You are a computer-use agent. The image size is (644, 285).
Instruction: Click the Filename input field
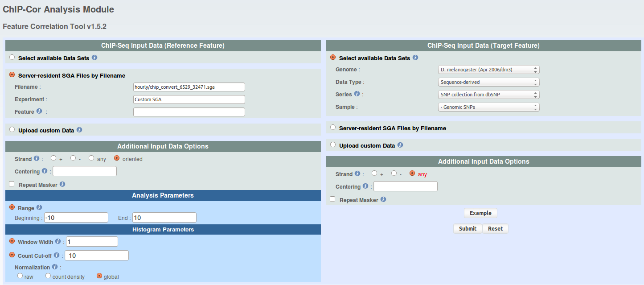[189, 87]
